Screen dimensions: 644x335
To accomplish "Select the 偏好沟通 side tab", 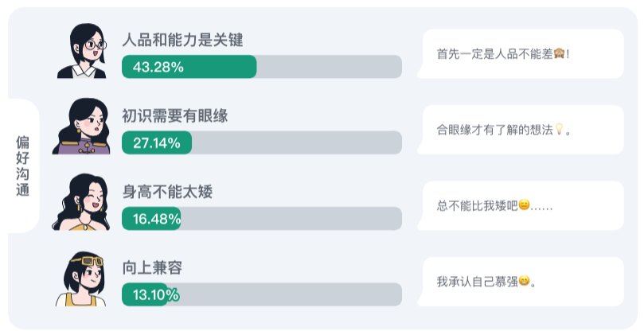I will point(23,166).
